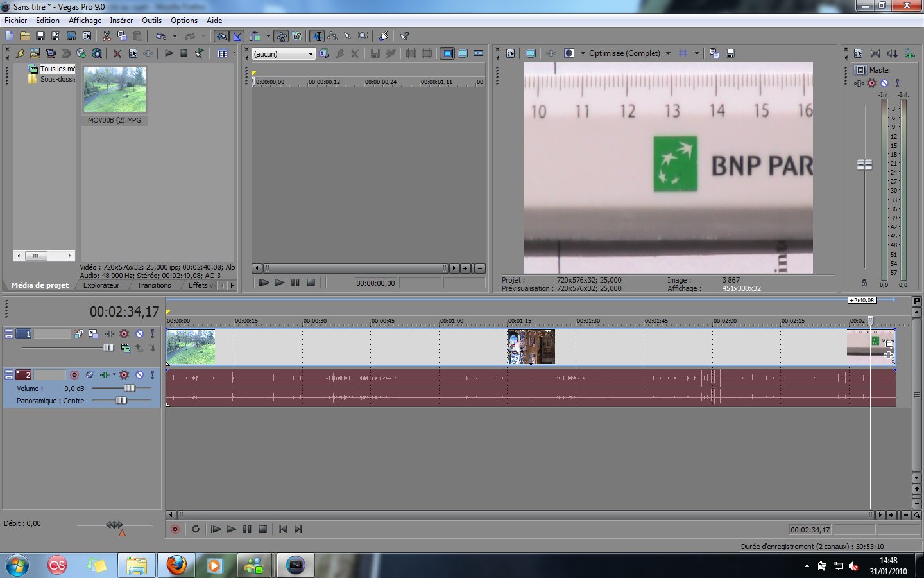924x578 pixels.
Task: Open split-screen view dropdown arrow in preview
Action: (x=583, y=53)
